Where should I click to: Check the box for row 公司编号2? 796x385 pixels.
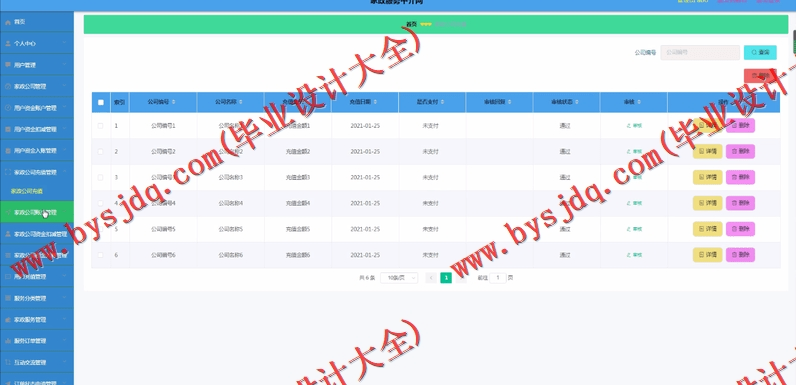tap(101, 151)
